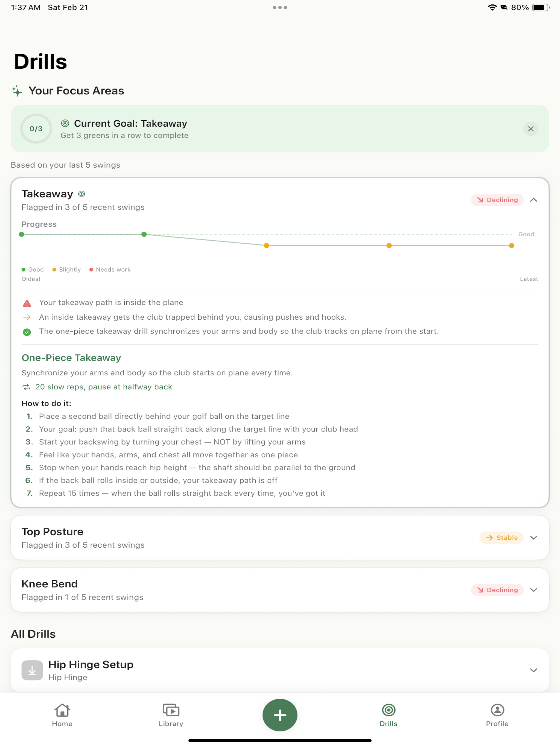Select the oldest green progress point

coord(22,234)
